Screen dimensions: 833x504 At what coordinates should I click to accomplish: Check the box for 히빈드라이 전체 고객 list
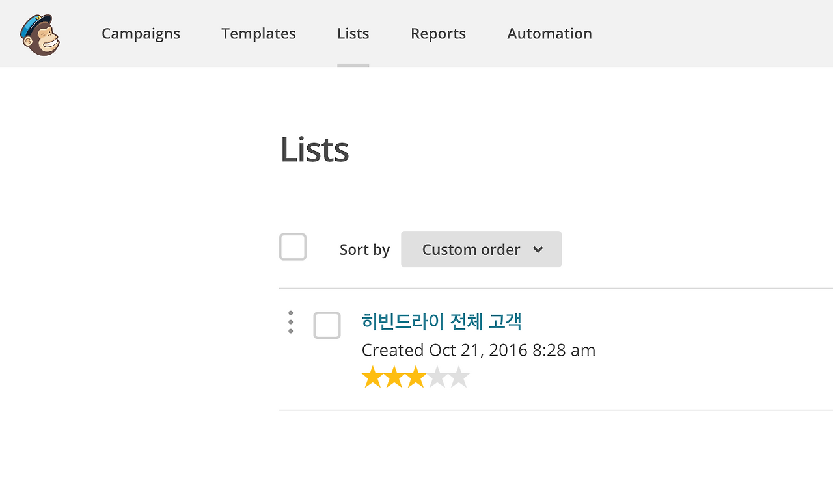point(327,325)
